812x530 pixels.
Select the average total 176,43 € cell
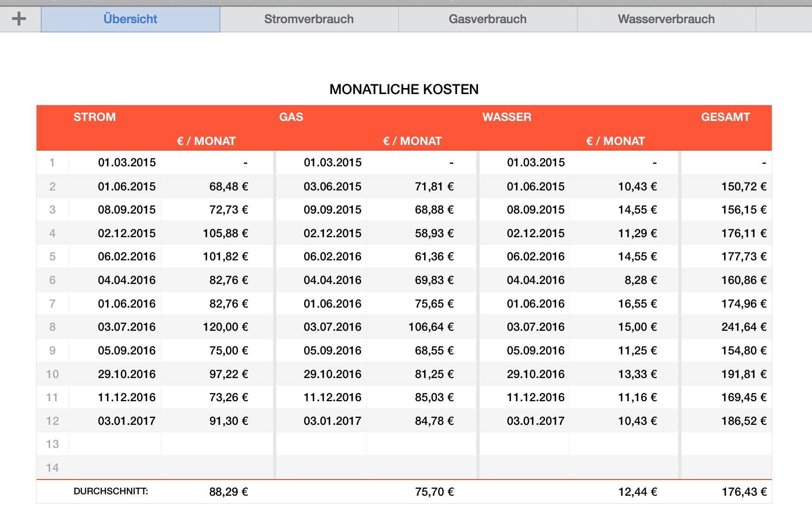coord(743,492)
